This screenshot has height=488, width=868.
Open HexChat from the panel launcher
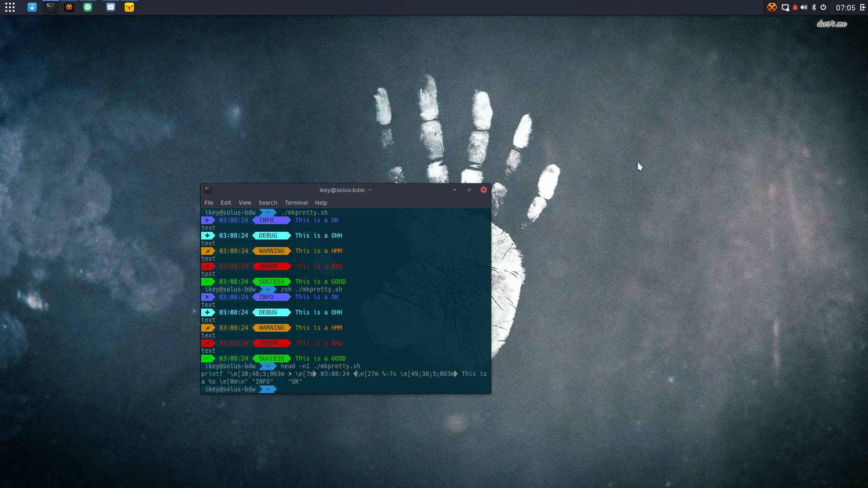pyautogui.click(x=69, y=7)
